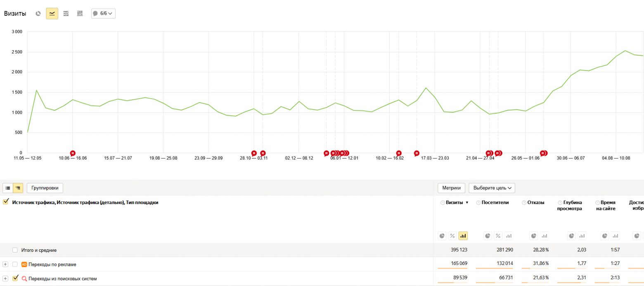Uncheck Переходы из поисковых систем checkbox

(15, 278)
